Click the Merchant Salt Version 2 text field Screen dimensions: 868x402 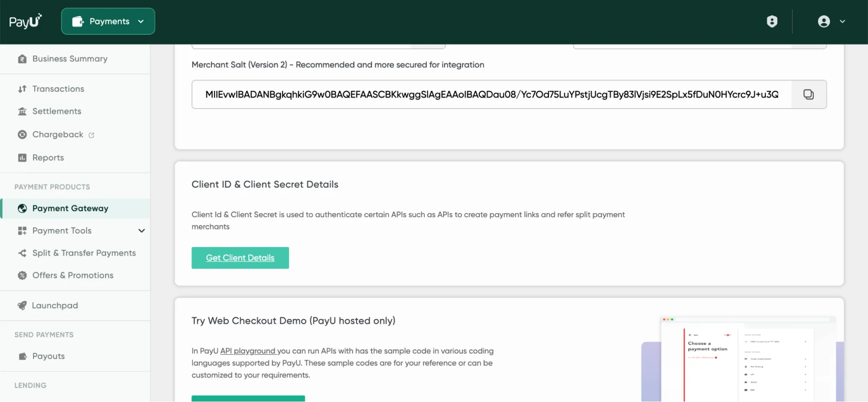(492, 94)
